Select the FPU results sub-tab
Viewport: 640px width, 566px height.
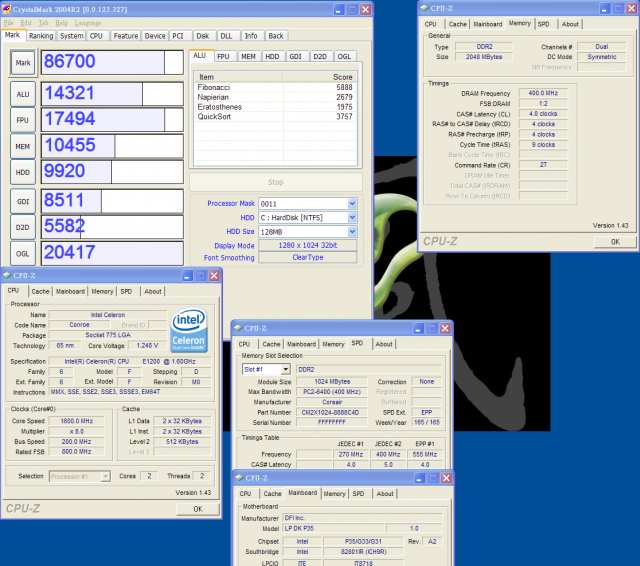click(223, 56)
